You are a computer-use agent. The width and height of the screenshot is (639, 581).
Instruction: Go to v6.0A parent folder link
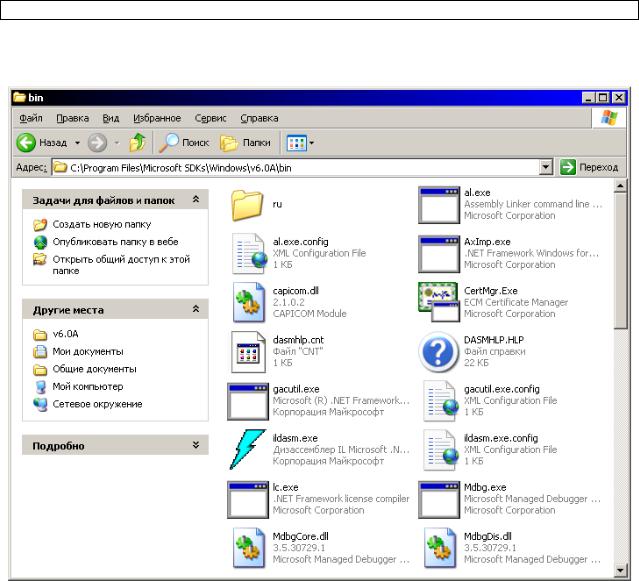click(65, 334)
